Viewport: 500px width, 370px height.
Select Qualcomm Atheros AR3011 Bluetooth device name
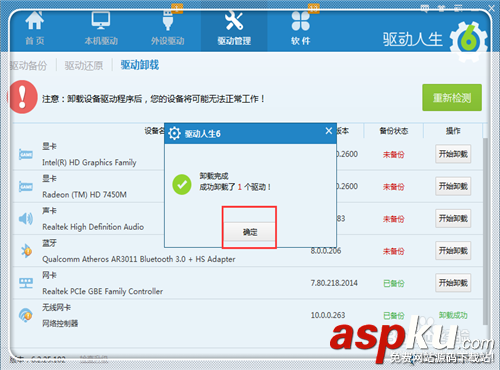pyautogui.click(x=139, y=259)
